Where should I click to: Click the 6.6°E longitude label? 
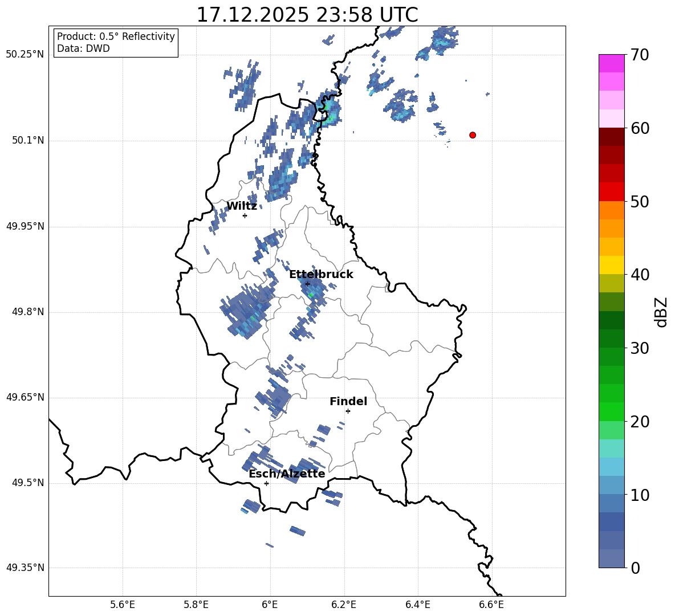[491, 605]
